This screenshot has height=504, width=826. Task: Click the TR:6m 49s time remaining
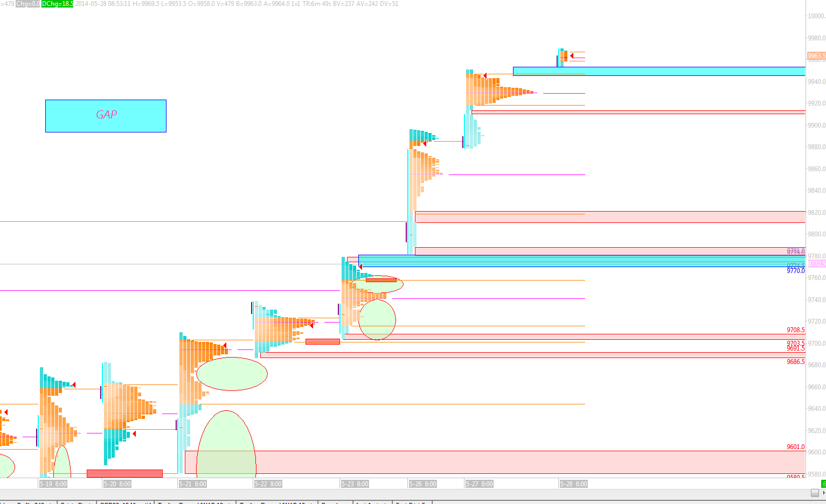(x=316, y=4)
